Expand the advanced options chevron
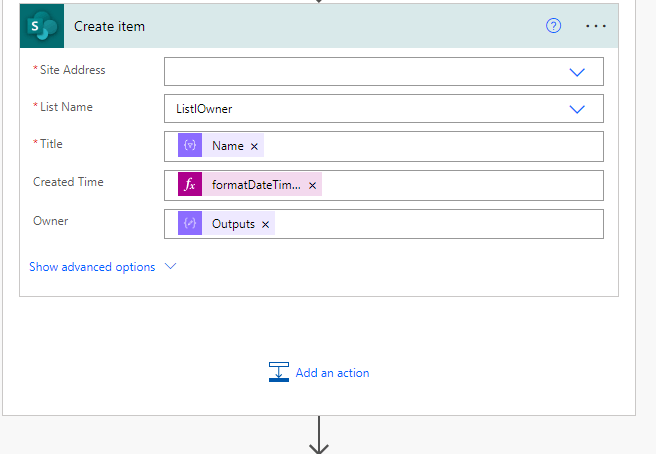This screenshot has width=656, height=454. point(170,266)
